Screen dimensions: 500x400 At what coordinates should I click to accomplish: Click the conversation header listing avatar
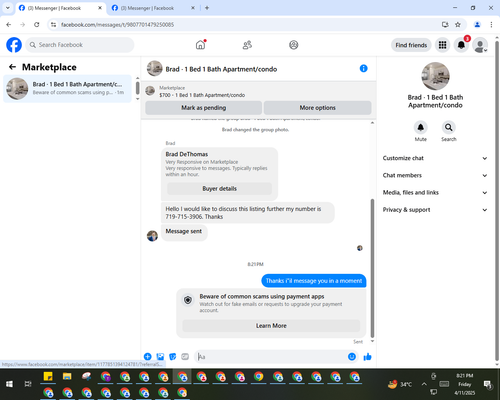click(x=154, y=68)
